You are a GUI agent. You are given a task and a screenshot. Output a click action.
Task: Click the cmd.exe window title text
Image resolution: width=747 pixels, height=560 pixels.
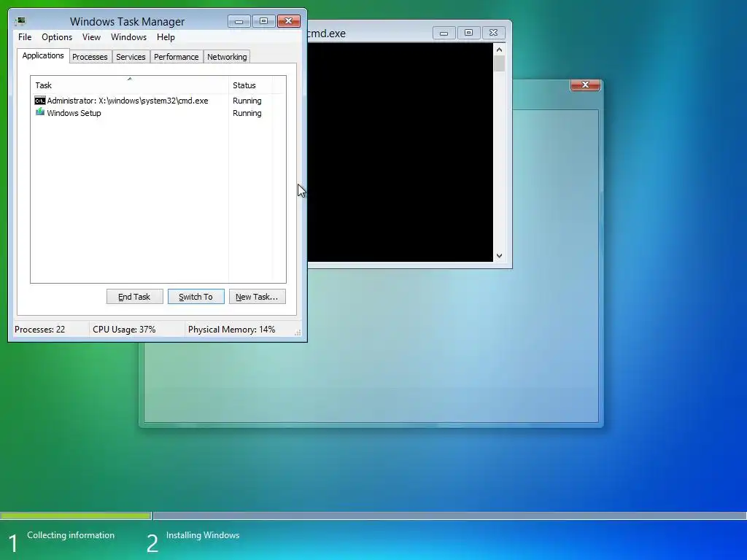point(327,34)
